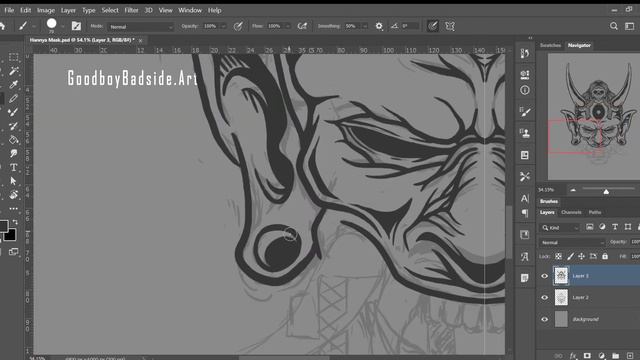Image resolution: width=640 pixels, height=360 pixels.
Task: Select the Rotate View hand tool
Action: [x=13, y=195]
